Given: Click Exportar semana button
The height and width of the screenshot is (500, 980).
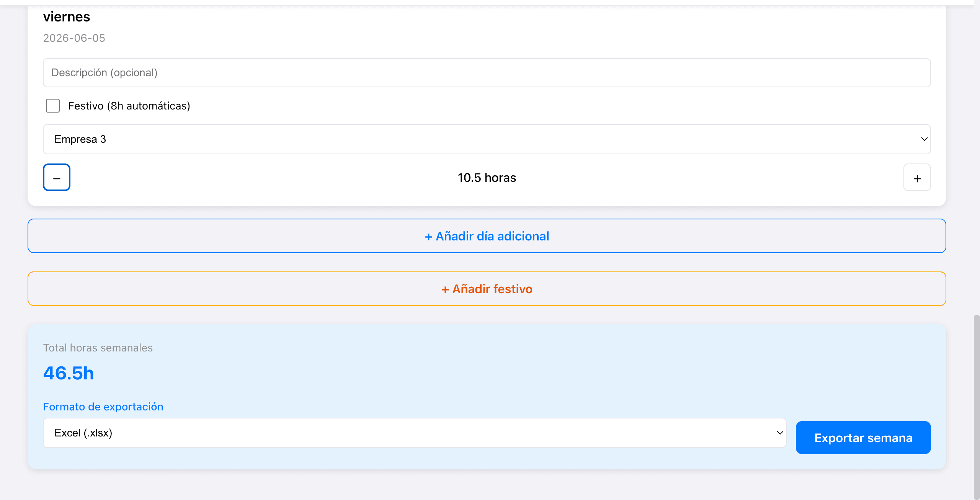Looking at the screenshot, I should click(863, 438).
